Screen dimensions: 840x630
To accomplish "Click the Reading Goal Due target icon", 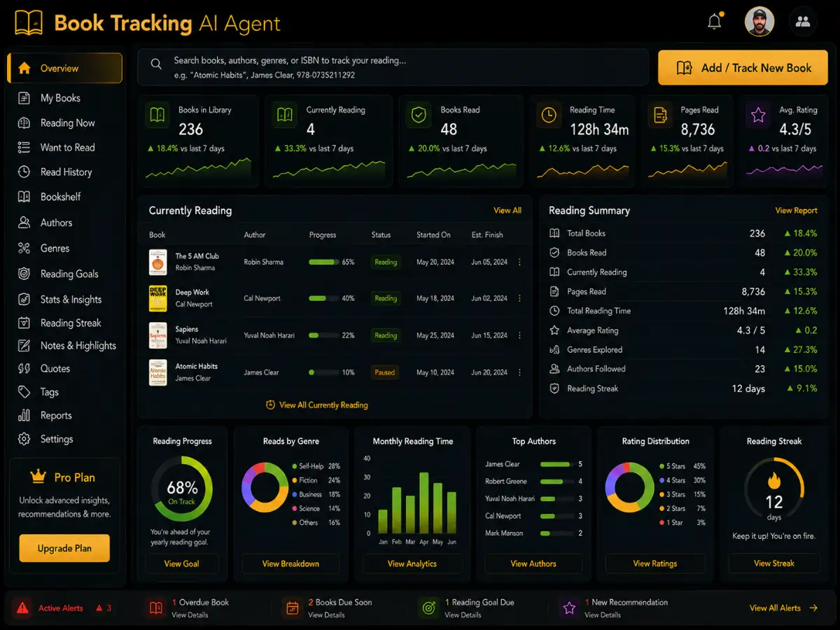I will tap(428, 608).
